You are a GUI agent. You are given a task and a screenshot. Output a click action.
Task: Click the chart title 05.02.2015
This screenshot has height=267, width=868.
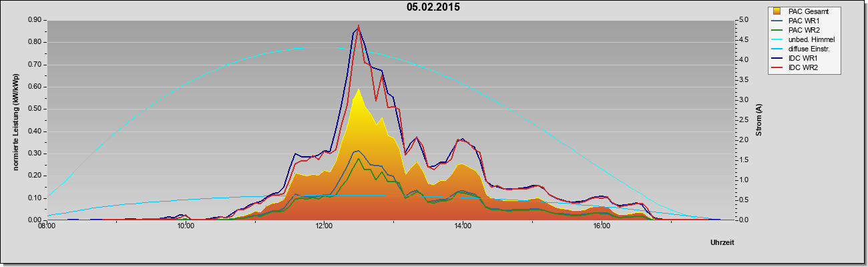pyautogui.click(x=433, y=7)
